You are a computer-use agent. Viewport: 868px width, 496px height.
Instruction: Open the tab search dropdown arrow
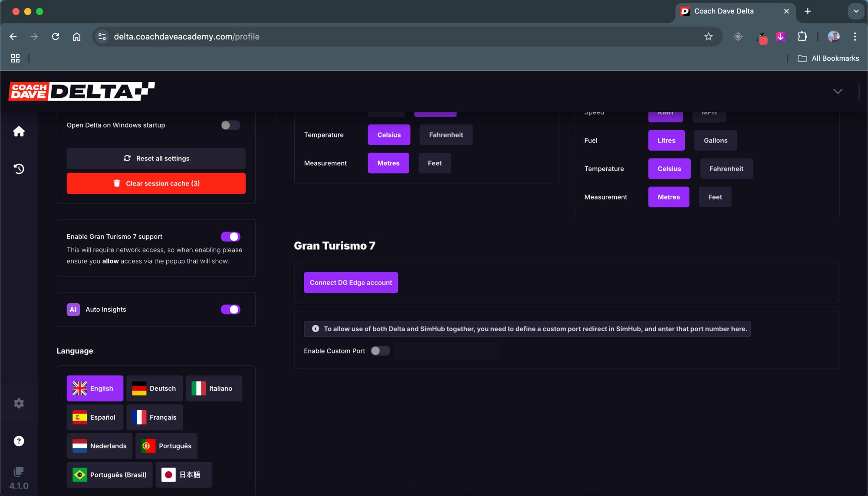[x=856, y=11]
